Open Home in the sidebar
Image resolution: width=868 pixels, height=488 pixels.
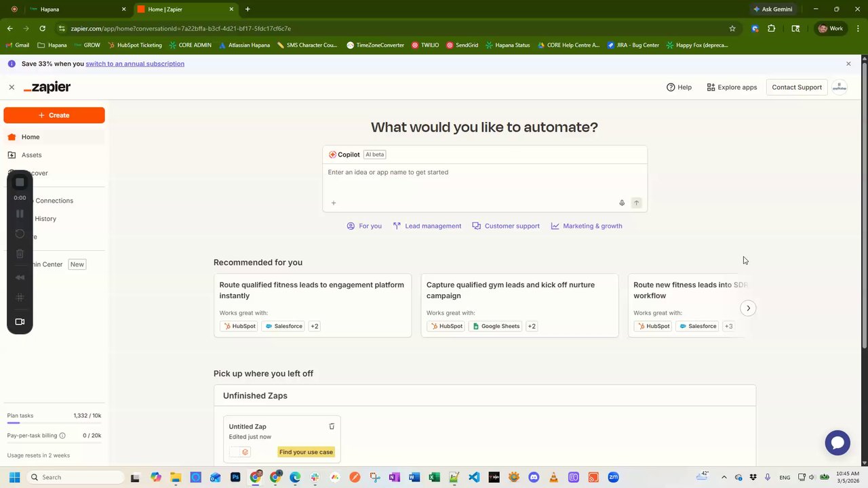coord(54,137)
